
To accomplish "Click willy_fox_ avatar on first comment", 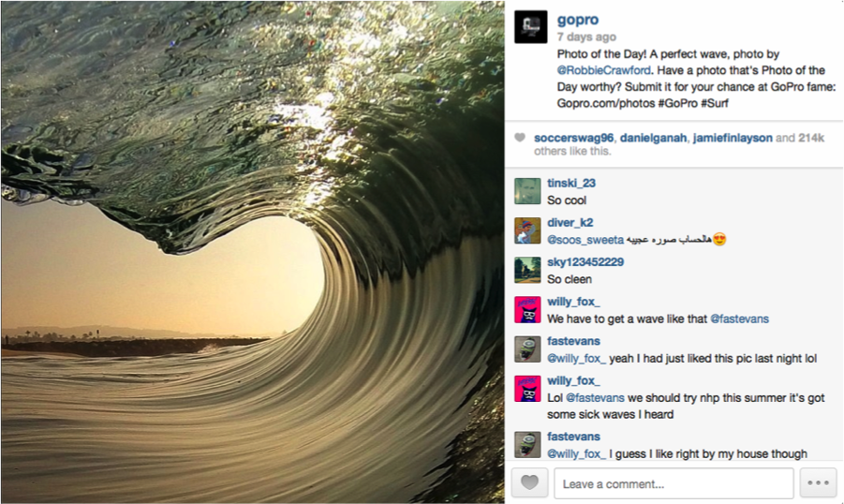I will (x=527, y=310).
